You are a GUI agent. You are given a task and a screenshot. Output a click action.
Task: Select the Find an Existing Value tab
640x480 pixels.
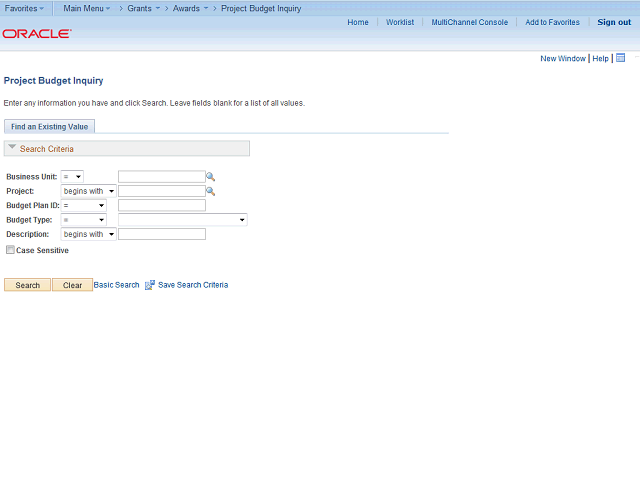pos(49,127)
